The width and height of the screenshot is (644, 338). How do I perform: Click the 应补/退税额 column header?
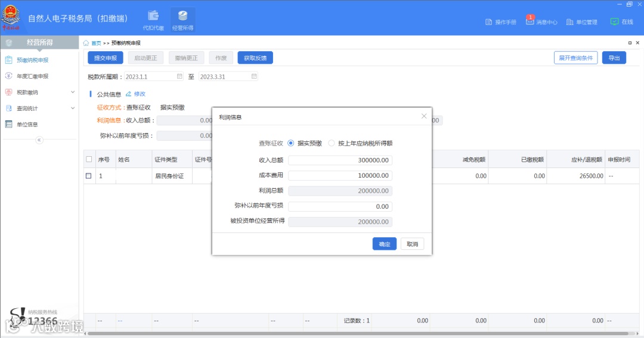click(576, 159)
